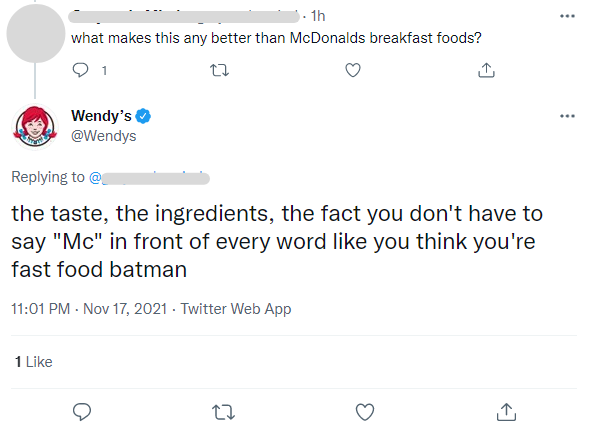Click the Wendy's display name

[101, 116]
